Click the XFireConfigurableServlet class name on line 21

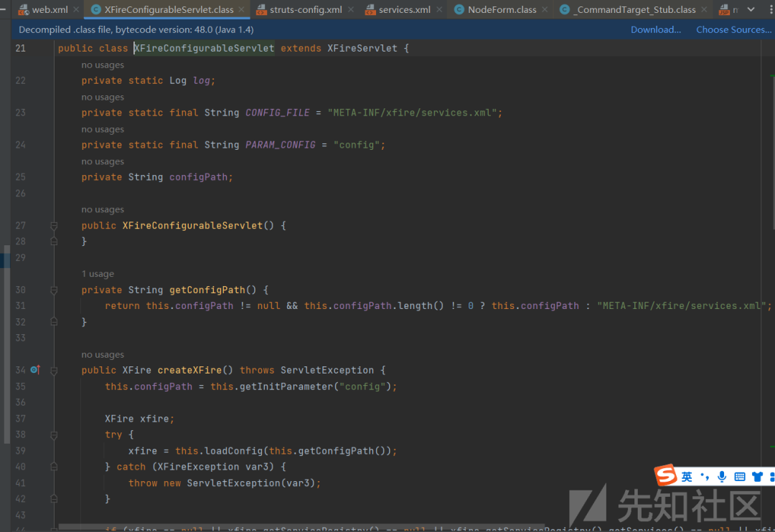pos(204,49)
